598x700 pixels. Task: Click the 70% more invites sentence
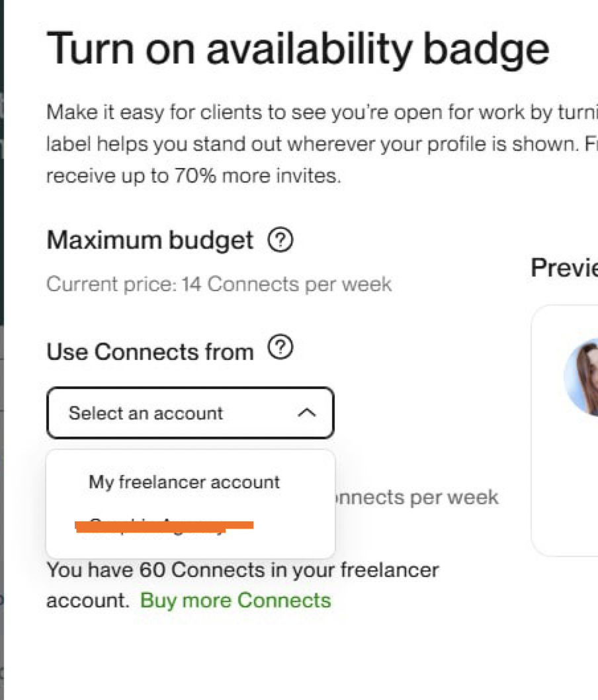click(x=194, y=177)
